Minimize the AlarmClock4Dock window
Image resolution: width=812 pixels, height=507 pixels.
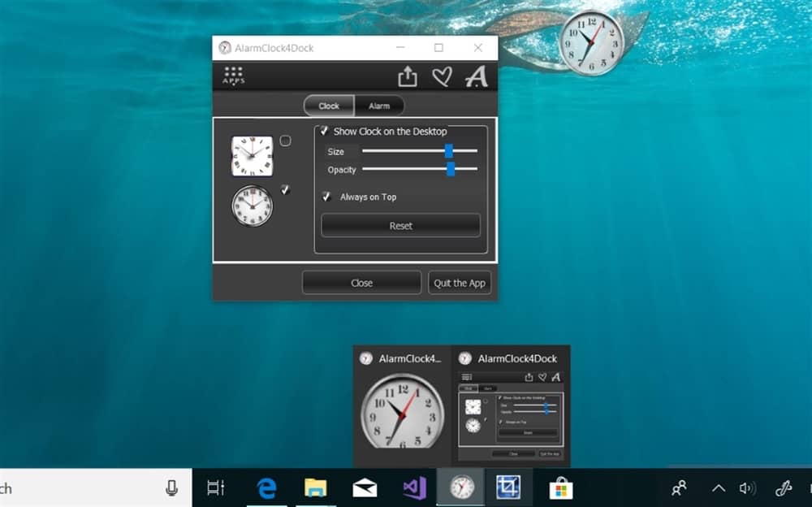click(400, 48)
